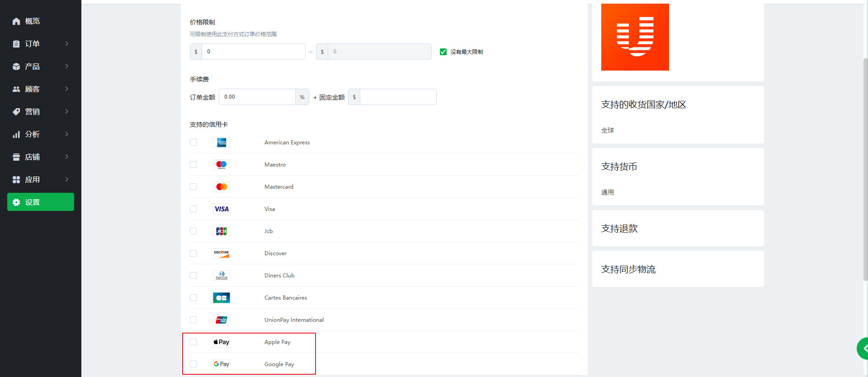Screen dimensions: 868x377
Task: Click the American Express logo icon
Action: point(222,143)
